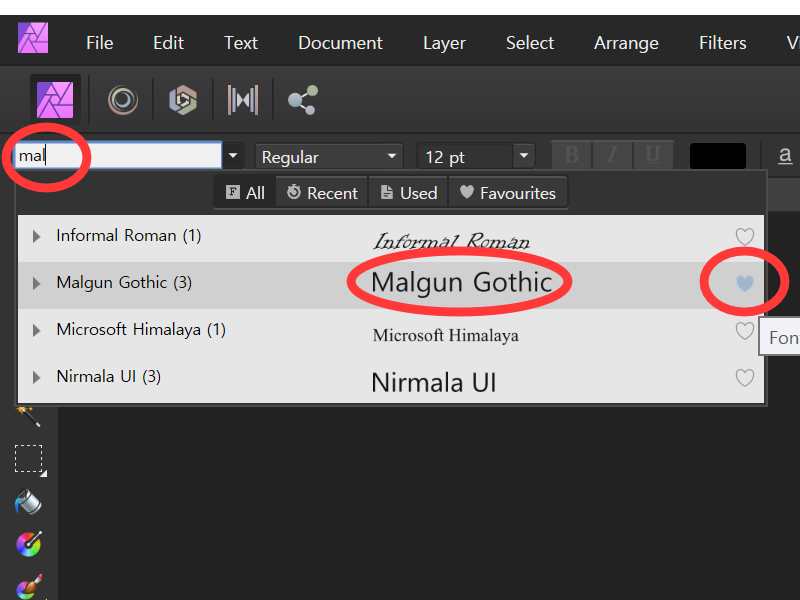800x600 pixels.
Task: Choose the Microsoft Himalaya font preview
Action: click(x=445, y=335)
